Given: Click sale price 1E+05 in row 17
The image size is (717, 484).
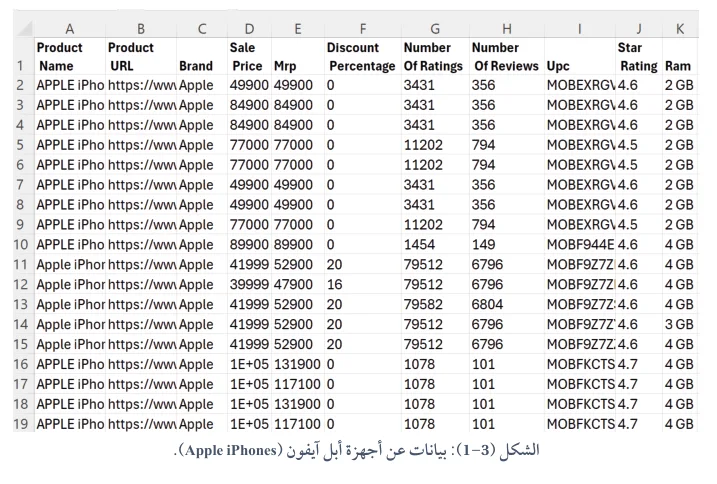Looking at the screenshot, I should point(249,384).
